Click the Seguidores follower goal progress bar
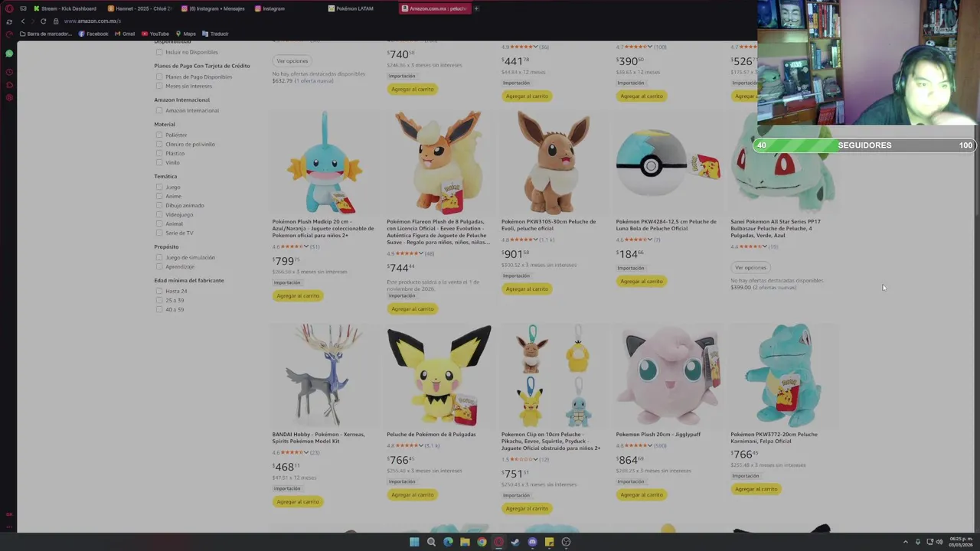Viewport: 980px width, 551px height. (x=864, y=145)
